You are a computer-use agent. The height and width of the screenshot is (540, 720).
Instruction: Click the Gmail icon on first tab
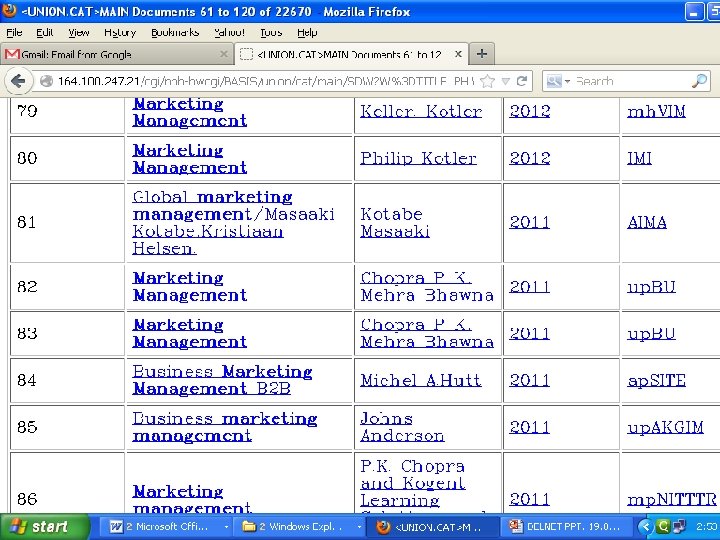12,54
